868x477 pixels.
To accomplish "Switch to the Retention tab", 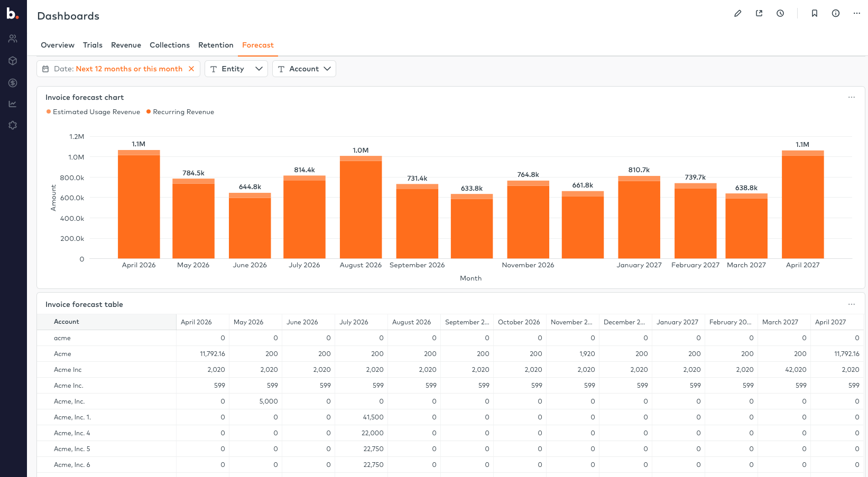I will (x=216, y=45).
